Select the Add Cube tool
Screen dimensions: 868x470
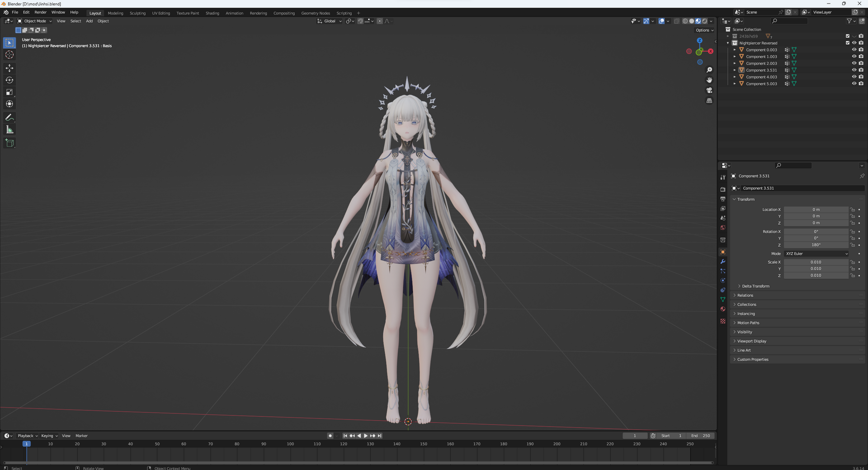9,143
